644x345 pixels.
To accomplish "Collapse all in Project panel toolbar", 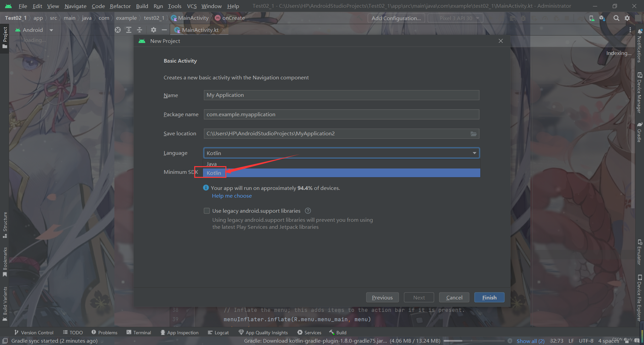I will click(x=140, y=30).
